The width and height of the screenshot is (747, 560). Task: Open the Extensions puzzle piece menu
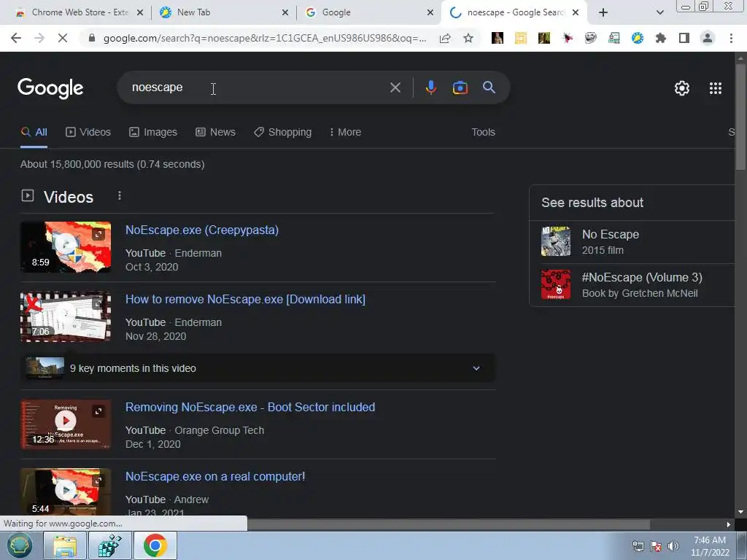[661, 38]
